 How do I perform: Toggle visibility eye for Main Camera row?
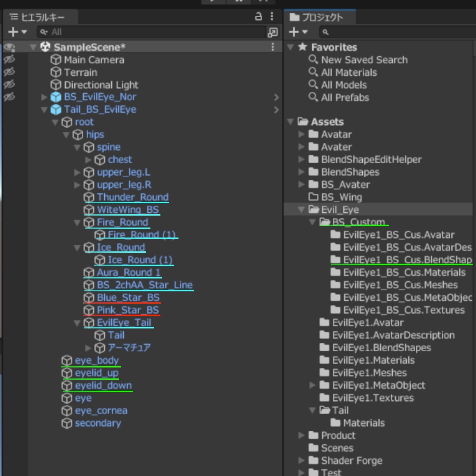[x=9, y=59]
